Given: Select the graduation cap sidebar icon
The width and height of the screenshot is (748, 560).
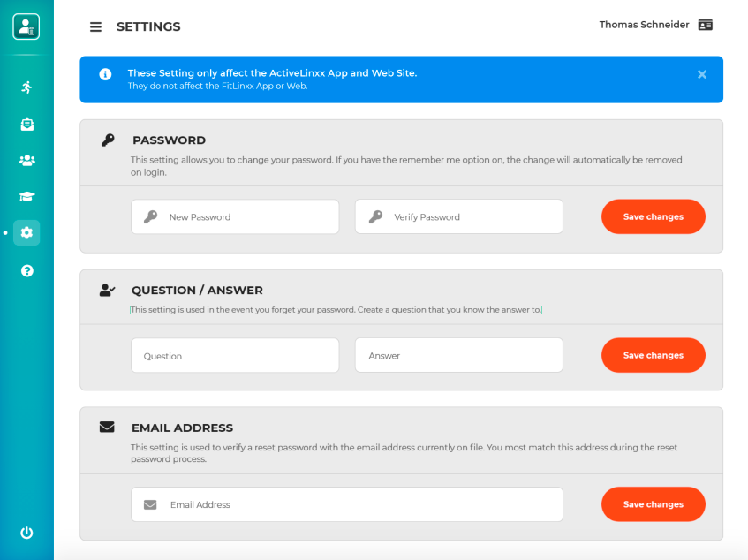Looking at the screenshot, I should click(26, 197).
